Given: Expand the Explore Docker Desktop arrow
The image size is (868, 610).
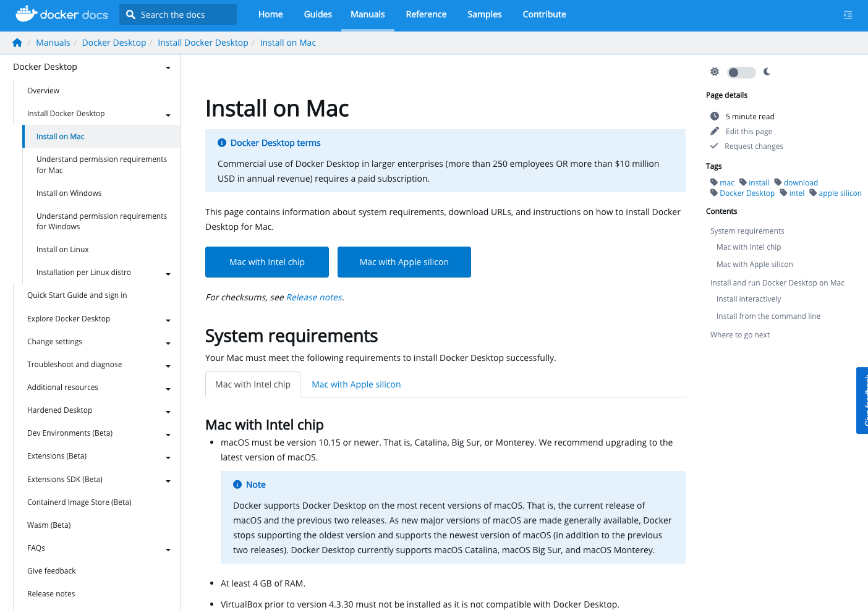Looking at the screenshot, I should coord(168,320).
